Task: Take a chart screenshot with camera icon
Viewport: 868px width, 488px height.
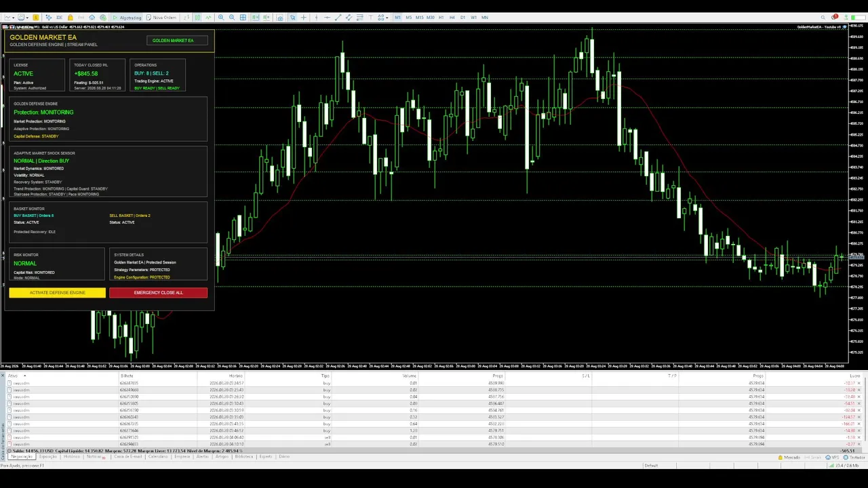Action: pyautogui.click(x=280, y=18)
